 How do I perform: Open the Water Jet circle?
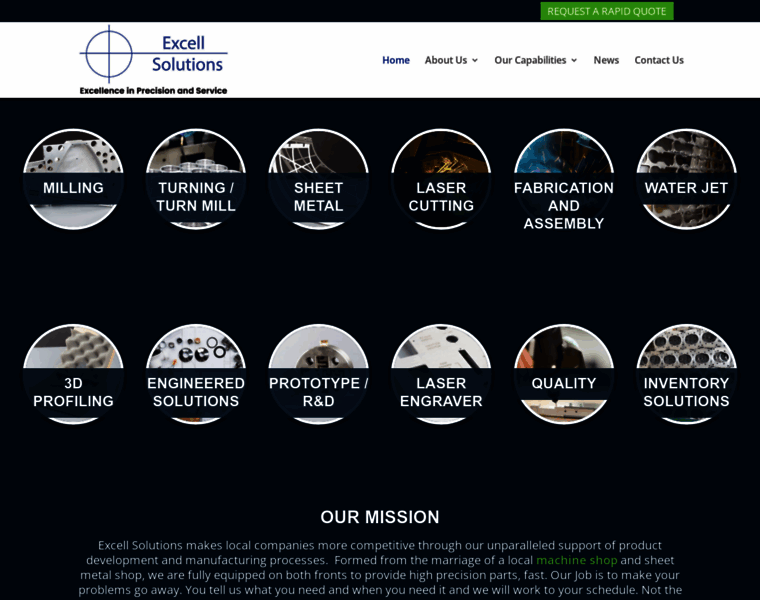[686, 179]
